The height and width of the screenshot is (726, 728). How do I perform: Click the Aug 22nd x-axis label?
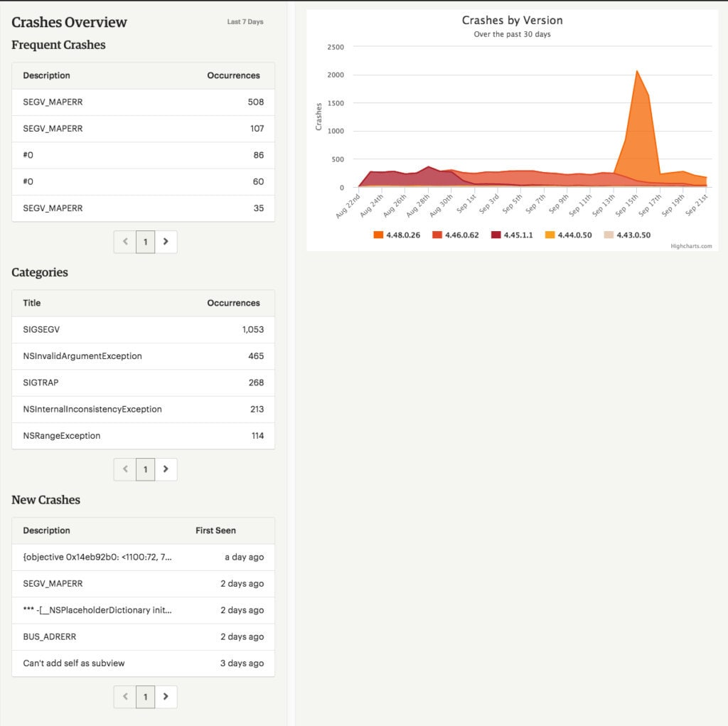point(348,205)
